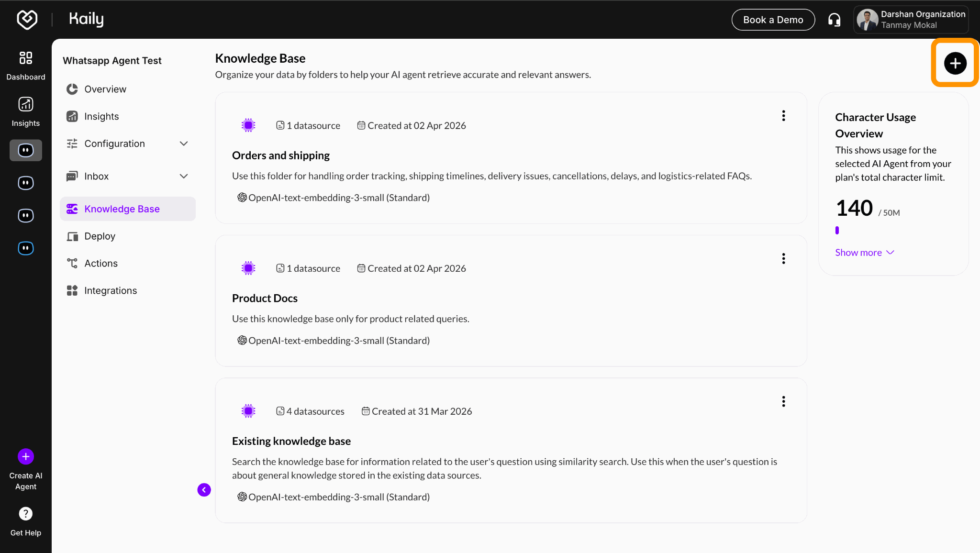
Task: Click the purple Create AI Agent button
Action: [26, 457]
